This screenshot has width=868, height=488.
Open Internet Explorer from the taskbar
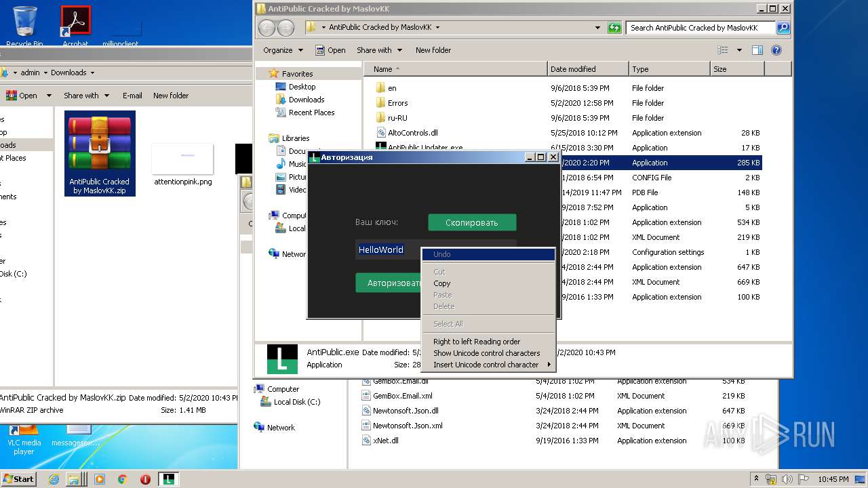click(54, 479)
